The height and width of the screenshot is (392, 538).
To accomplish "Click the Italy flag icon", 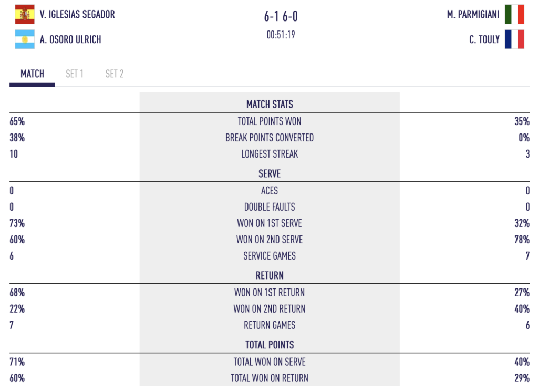I will [514, 14].
